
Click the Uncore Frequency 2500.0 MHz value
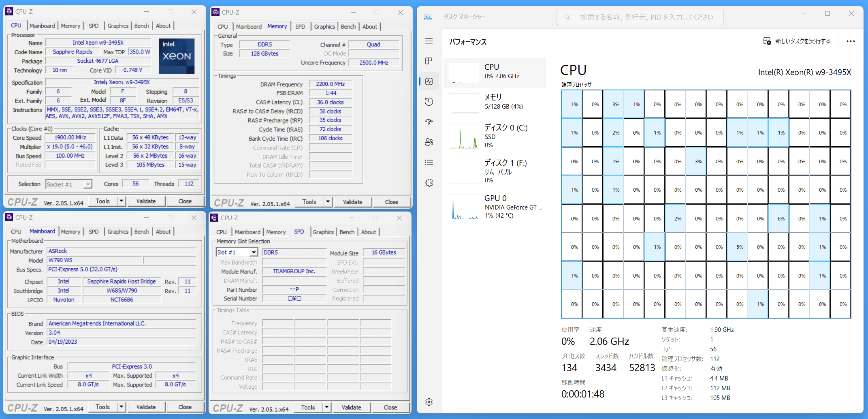coord(374,63)
